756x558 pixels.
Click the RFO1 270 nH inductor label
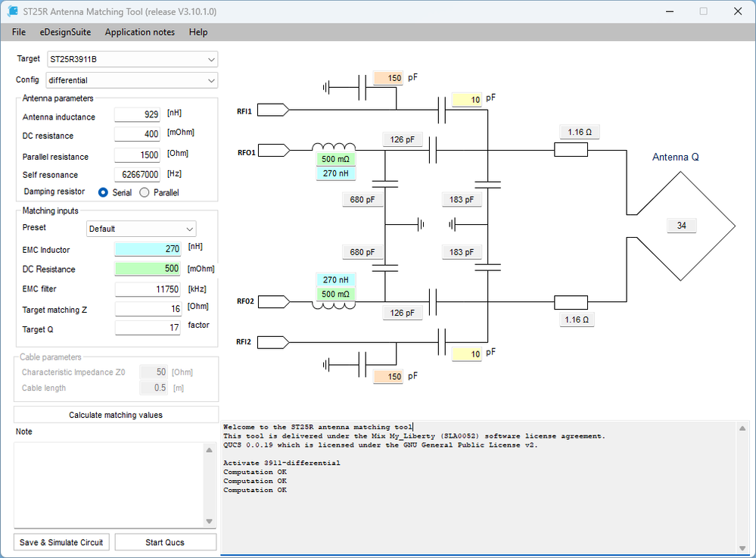pos(335,173)
